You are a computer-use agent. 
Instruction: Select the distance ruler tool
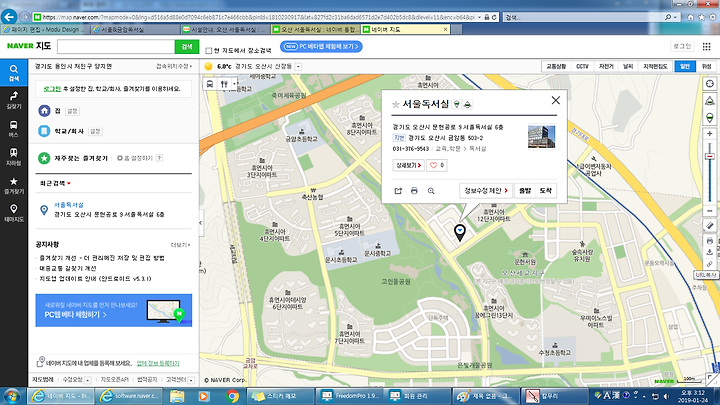tap(710, 225)
